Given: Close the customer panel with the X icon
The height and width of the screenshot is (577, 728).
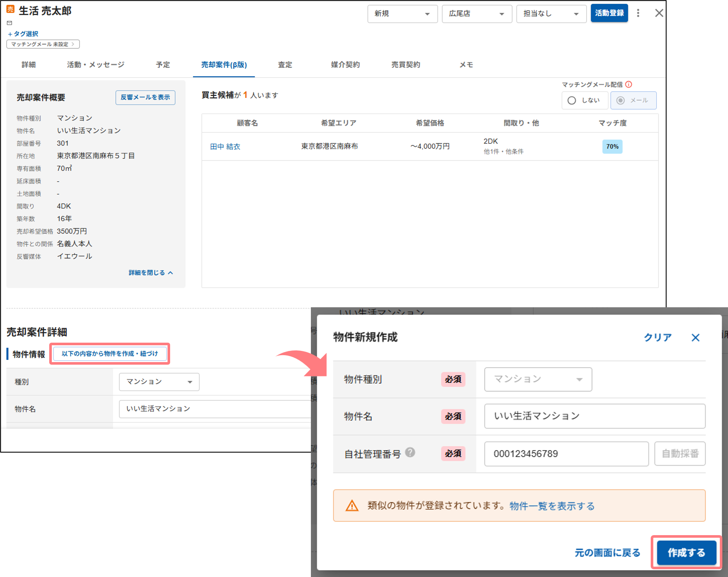Looking at the screenshot, I should pyautogui.click(x=659, y=13).
